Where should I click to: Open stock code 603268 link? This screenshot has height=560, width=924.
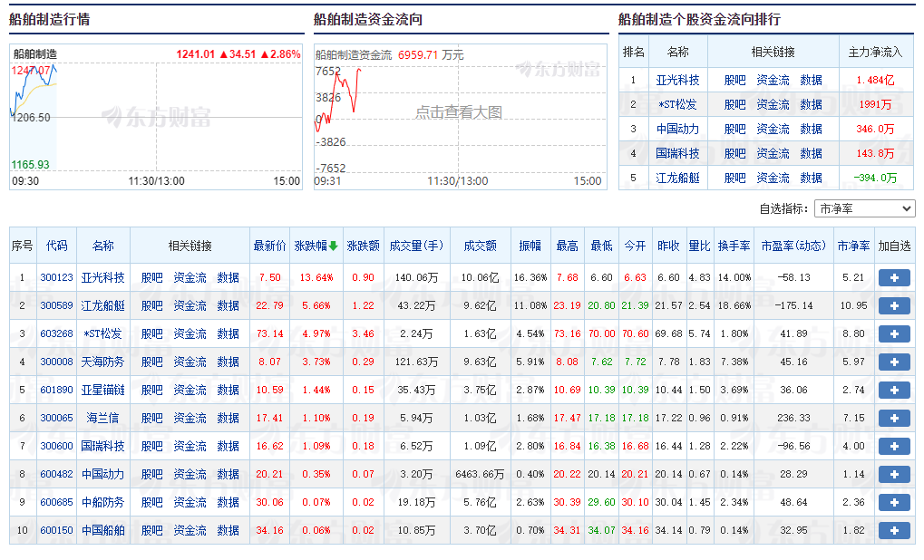(x=56, y=333)
